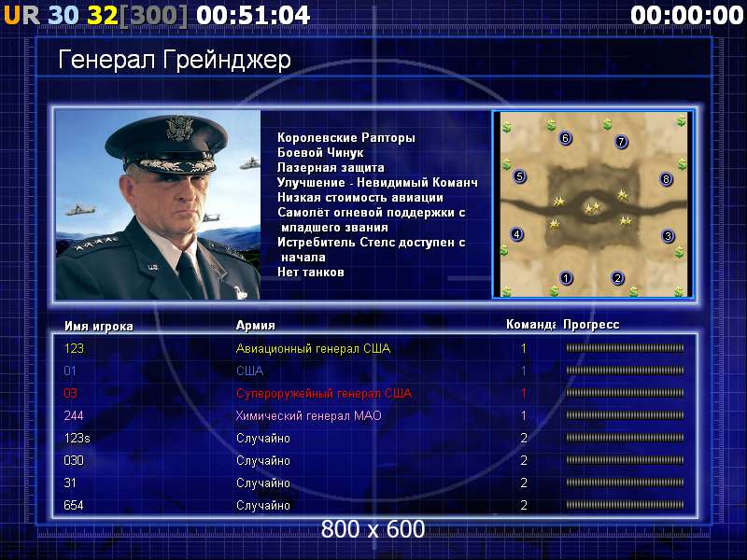
Task: Click the 'Имя игрока' column header
Action: coord(99,326)
